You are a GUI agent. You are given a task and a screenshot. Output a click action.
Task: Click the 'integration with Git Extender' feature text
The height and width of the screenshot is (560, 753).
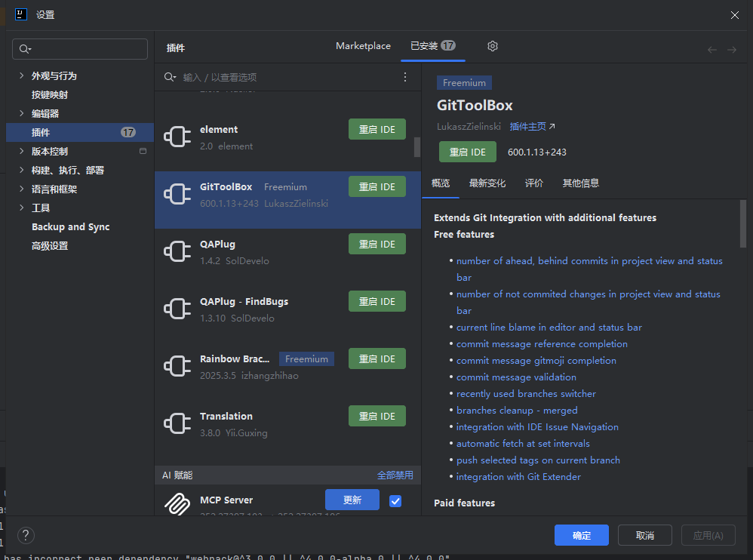(518, 476)
